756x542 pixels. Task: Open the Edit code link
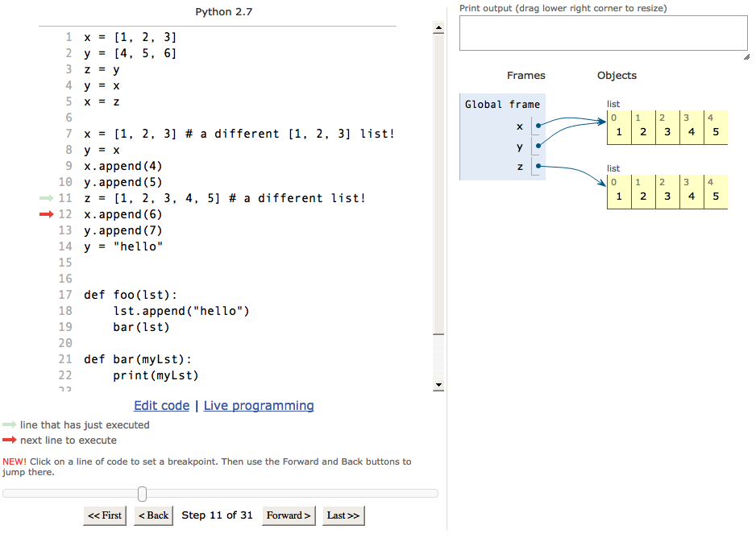tap(161, 406)
